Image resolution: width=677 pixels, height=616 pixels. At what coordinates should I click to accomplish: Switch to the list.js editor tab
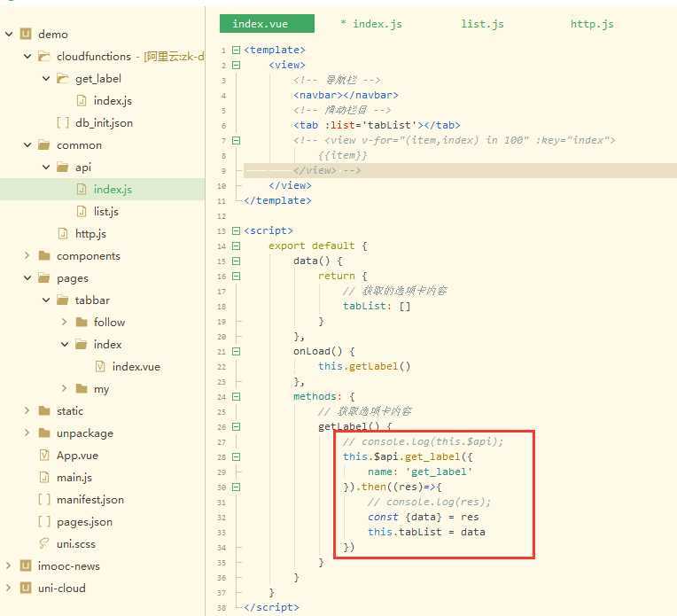tap(482, 24)
